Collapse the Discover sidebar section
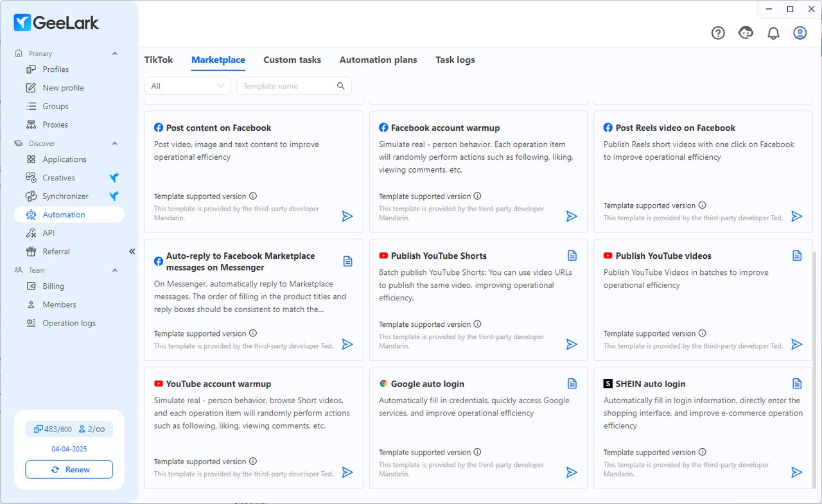 click(115, 143)
